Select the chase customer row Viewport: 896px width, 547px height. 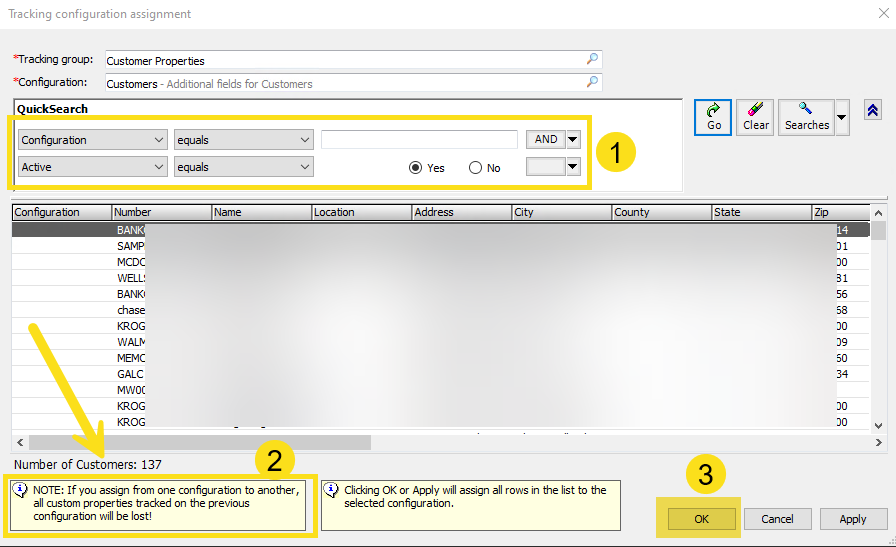coord(441,310)
